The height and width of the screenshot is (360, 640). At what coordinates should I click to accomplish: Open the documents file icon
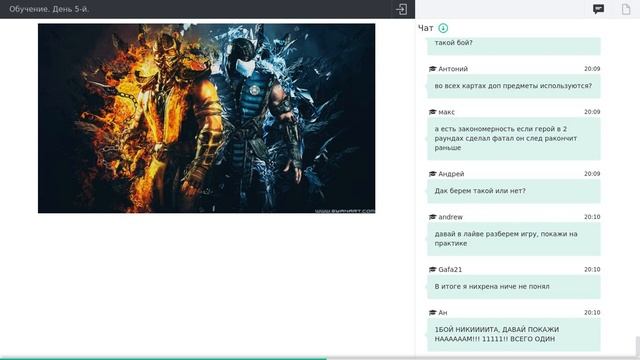[x=626, y=9]
